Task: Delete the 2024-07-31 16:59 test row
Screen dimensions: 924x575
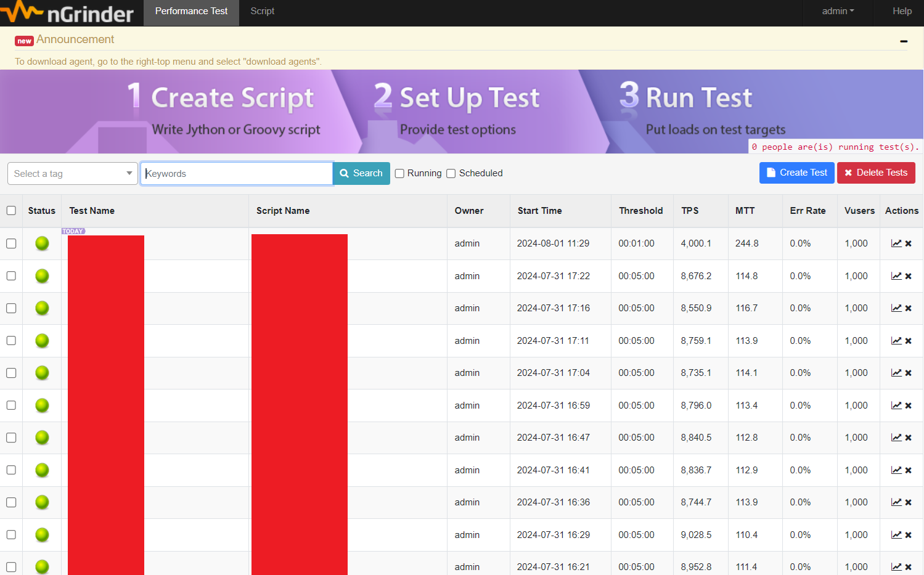Action: coord(909,406)
